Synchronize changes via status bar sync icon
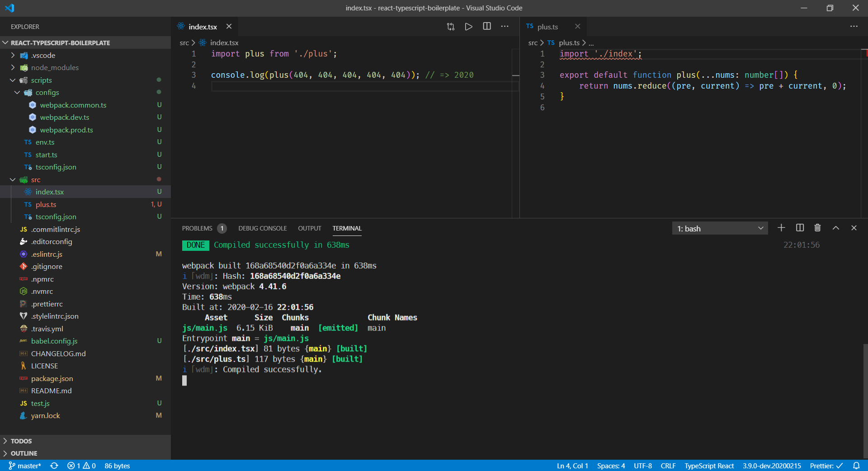 click(x=54, y=466)
